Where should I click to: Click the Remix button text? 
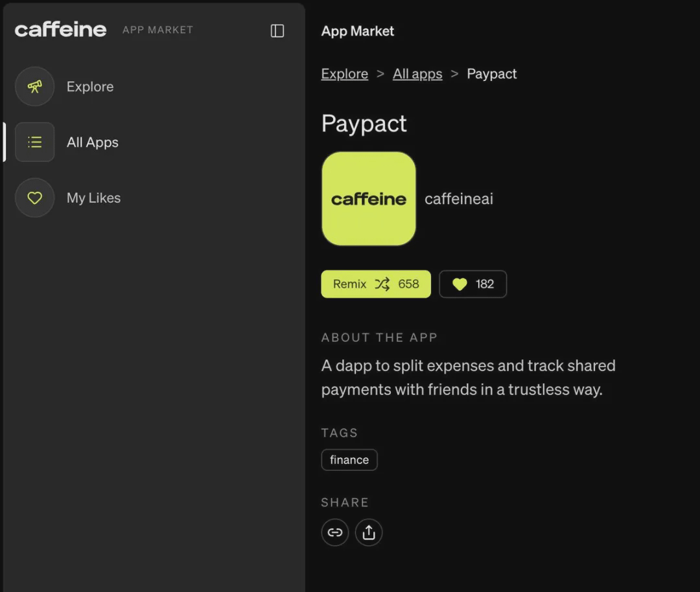click(349, 284)
